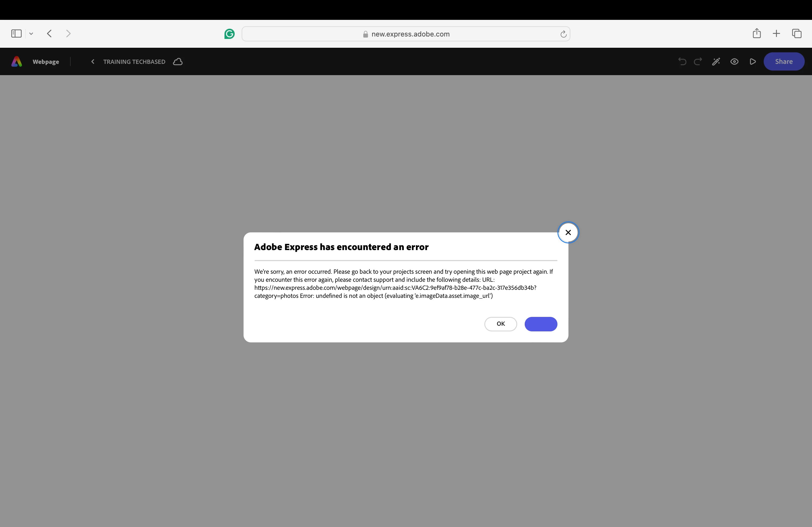Viewport: 812px width, 527px height.
Task: Click the Share button
Action: (783, 62)
